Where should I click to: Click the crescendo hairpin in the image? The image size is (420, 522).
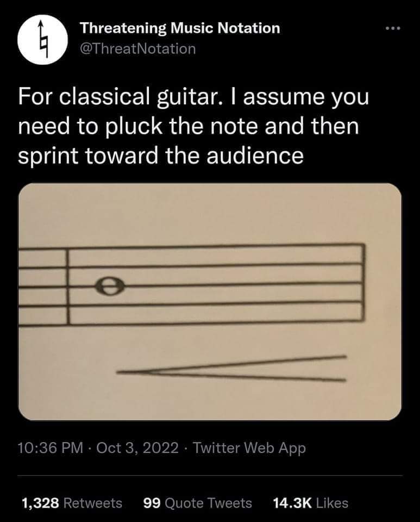pyautogui.click(x=231, y=369)
